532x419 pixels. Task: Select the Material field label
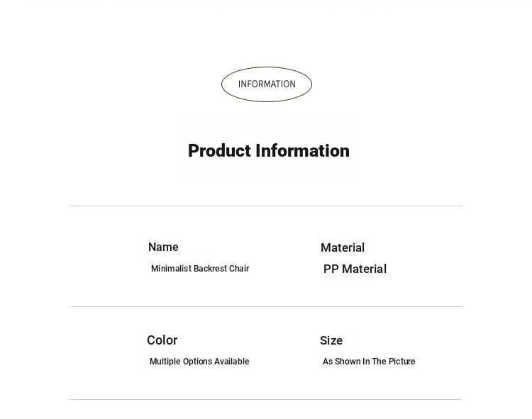click(343, 248)
